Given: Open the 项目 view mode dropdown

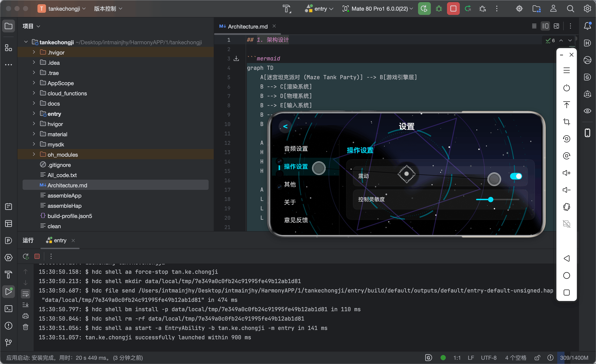Looking at the screenshot, I should click(31, 26).
